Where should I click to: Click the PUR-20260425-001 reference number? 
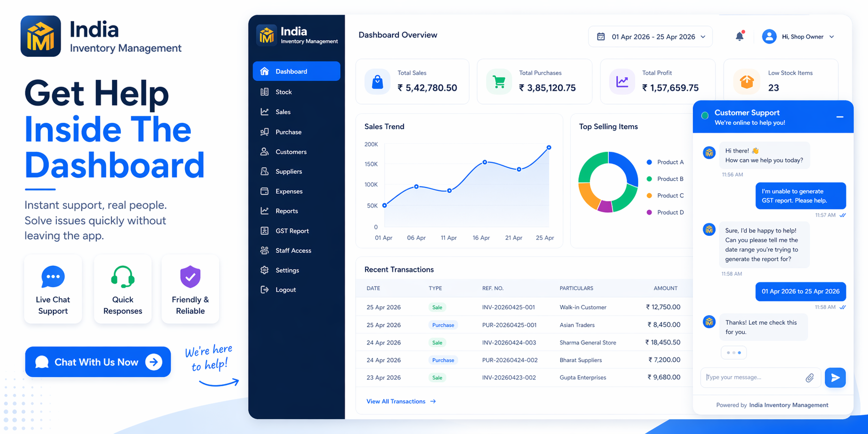click(509, 325)
